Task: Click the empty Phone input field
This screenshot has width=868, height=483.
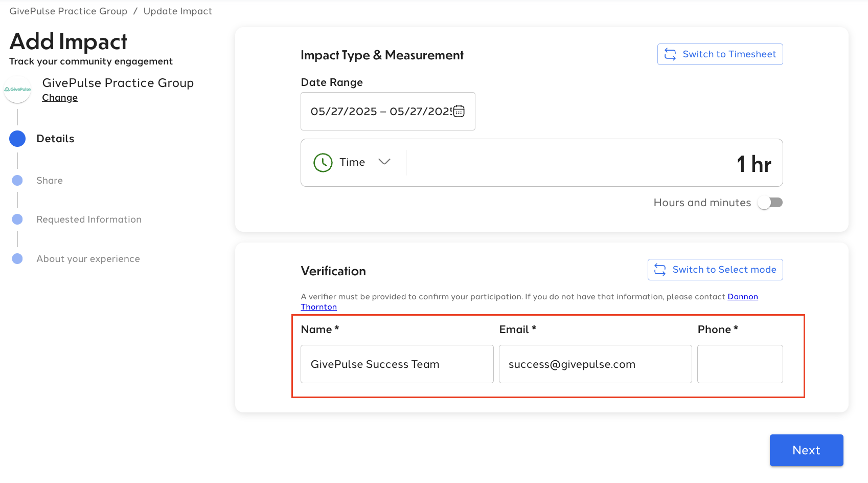Action: click(x=740, y=364)
